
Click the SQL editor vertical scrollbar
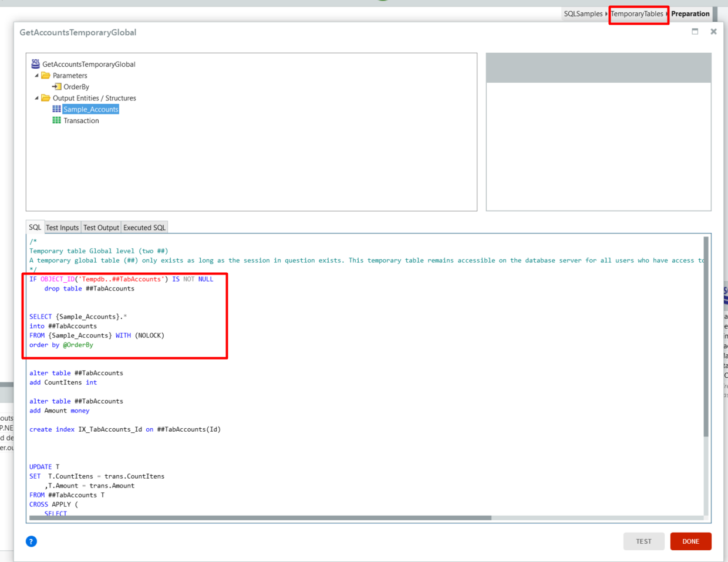click(x=706, y=337)
